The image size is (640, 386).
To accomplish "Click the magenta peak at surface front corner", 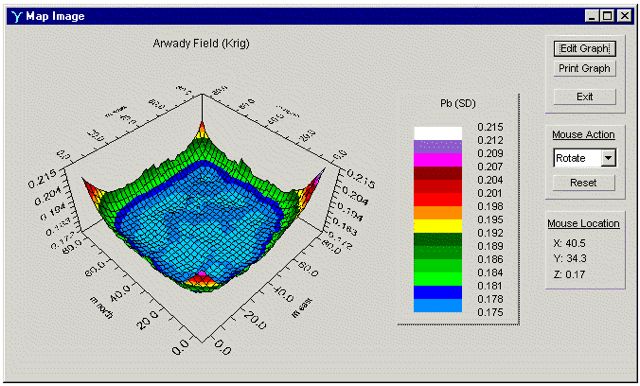I will 202,274.
